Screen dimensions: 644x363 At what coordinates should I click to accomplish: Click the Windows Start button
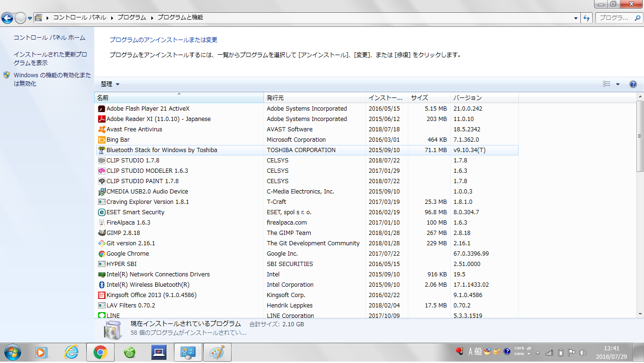12,352
